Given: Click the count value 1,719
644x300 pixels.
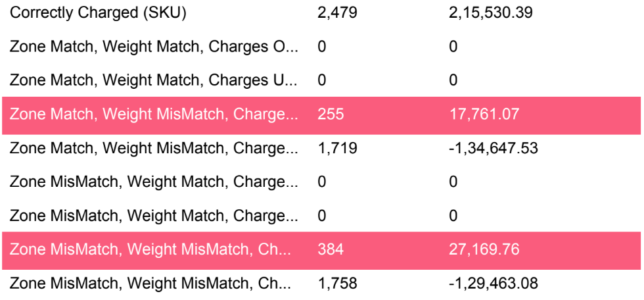Looking at the screenshot, I should pos(336,148).
